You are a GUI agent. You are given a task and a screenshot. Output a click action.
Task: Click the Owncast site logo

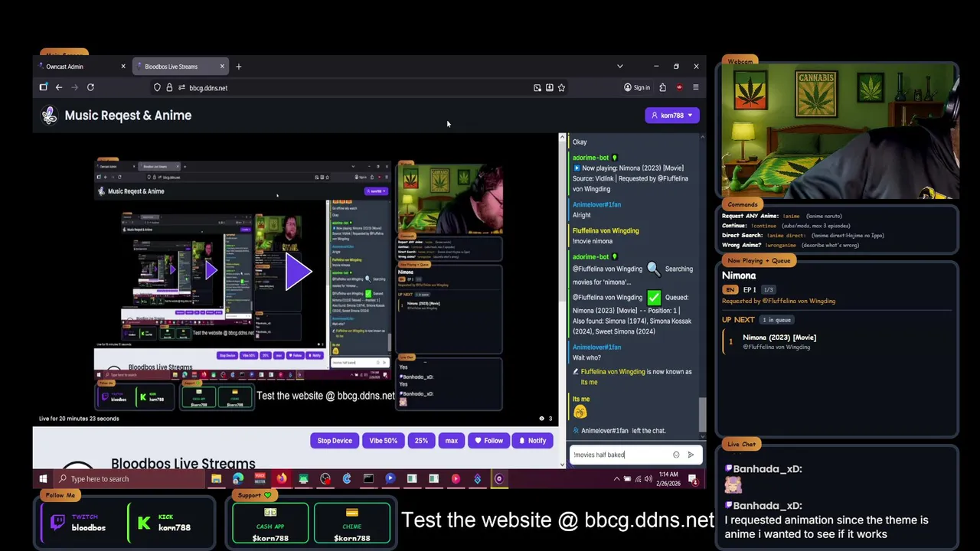pos(50,116)
